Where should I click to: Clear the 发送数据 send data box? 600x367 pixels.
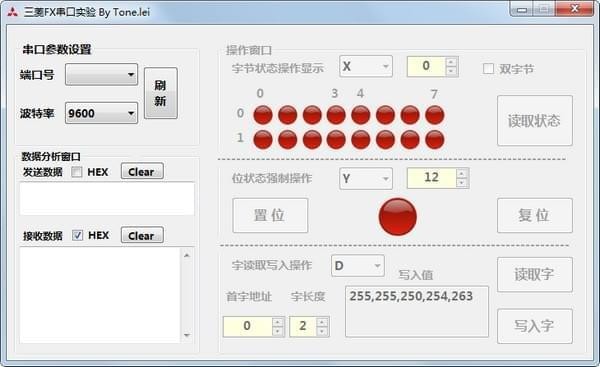point(142,171)
